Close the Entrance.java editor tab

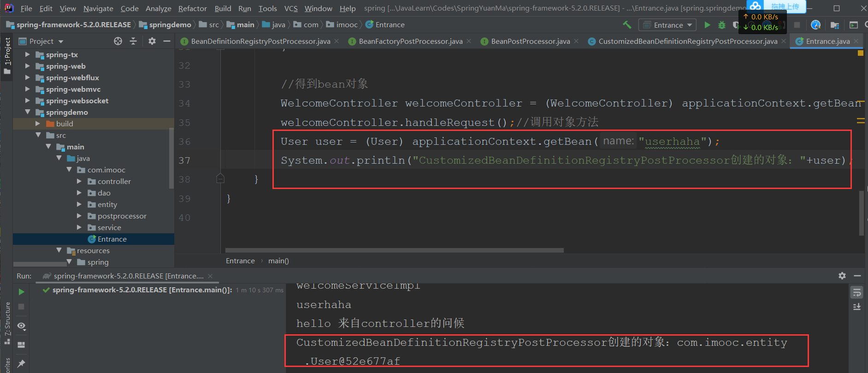coord(856,41)
